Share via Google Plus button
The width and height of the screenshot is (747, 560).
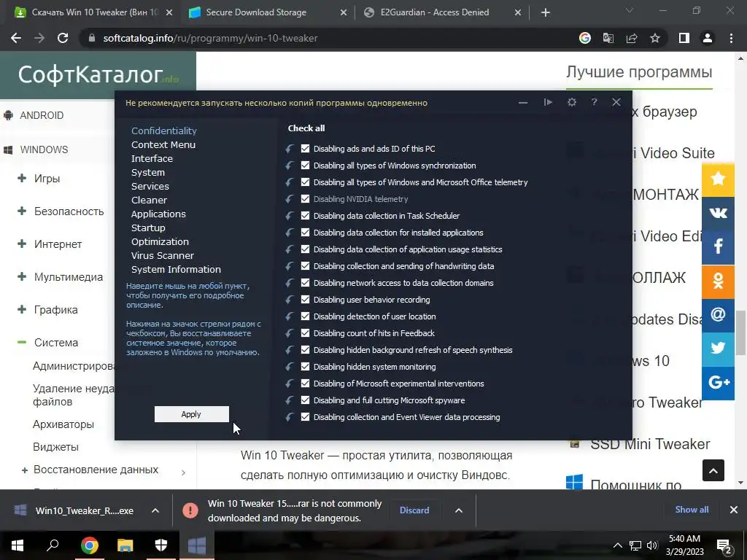(x=718, y=383)
